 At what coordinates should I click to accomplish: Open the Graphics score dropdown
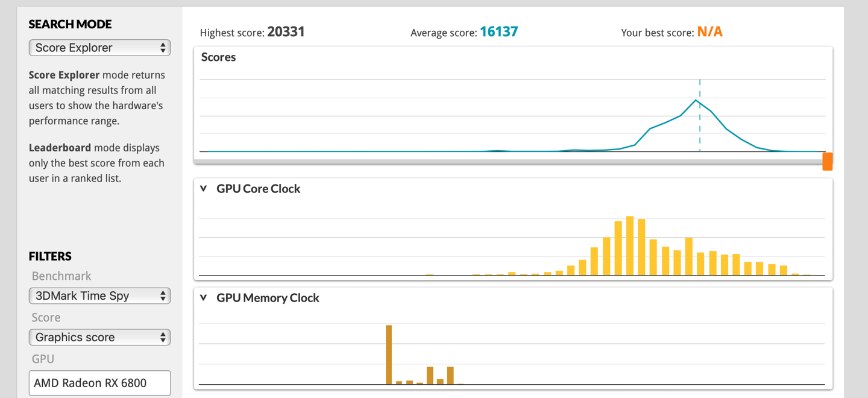click(99, 337)
